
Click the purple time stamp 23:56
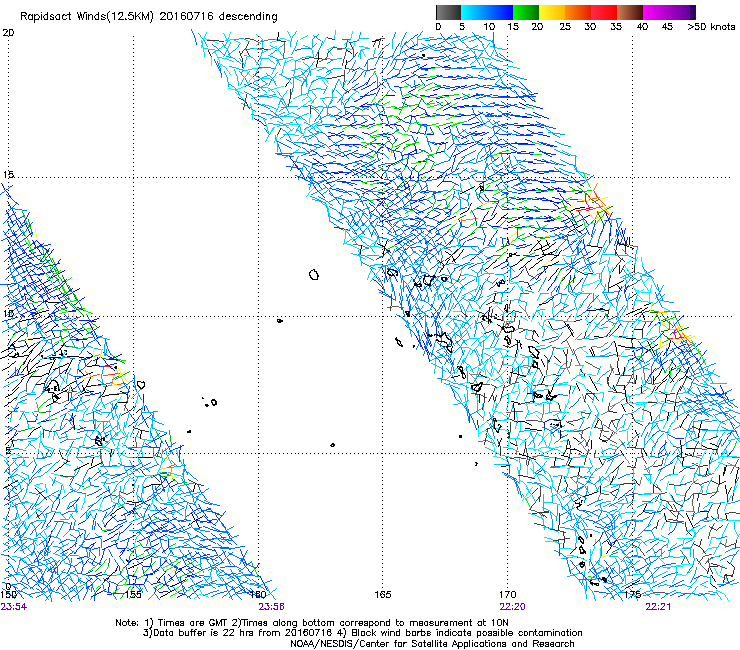pos(271,607)
